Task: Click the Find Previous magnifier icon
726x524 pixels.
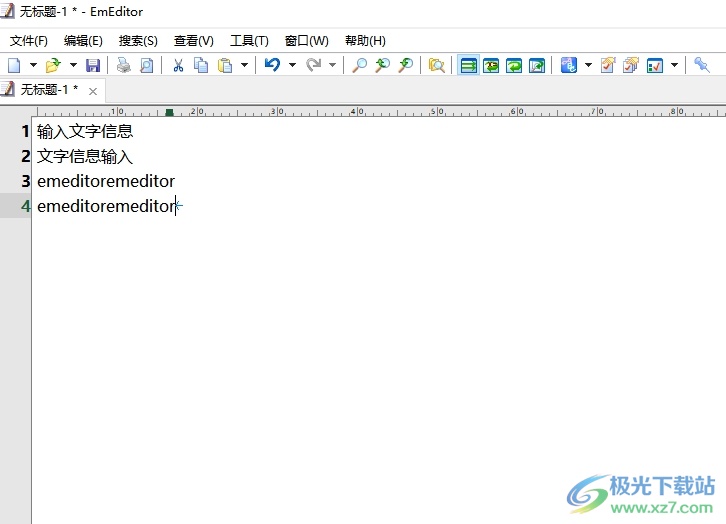Action: coord(382,65)
